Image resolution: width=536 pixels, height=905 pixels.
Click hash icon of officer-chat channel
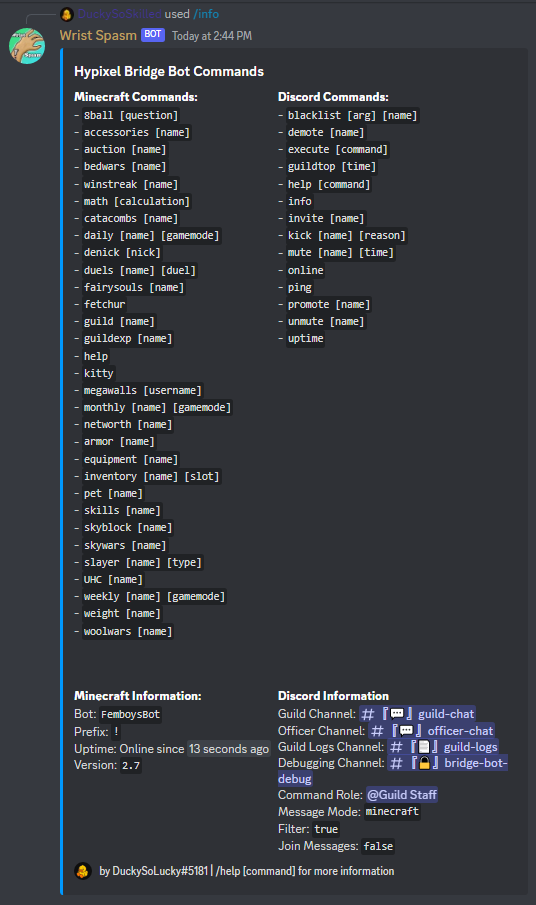click(377, 731)
